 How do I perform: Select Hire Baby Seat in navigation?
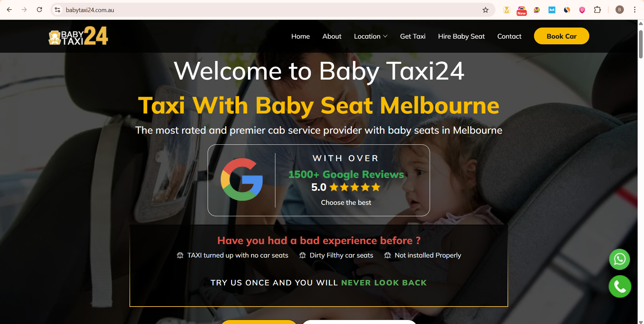coord(461,36)
